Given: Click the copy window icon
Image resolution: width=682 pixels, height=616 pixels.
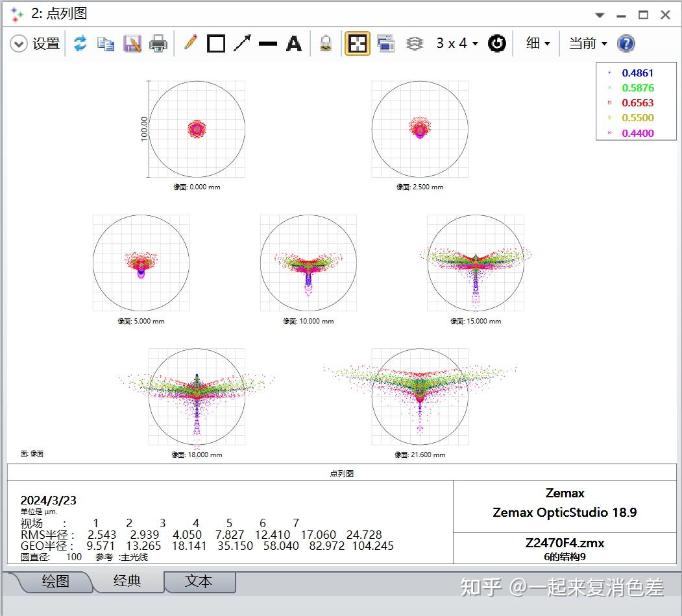Looking at the screenshot, I should [106, 43].
